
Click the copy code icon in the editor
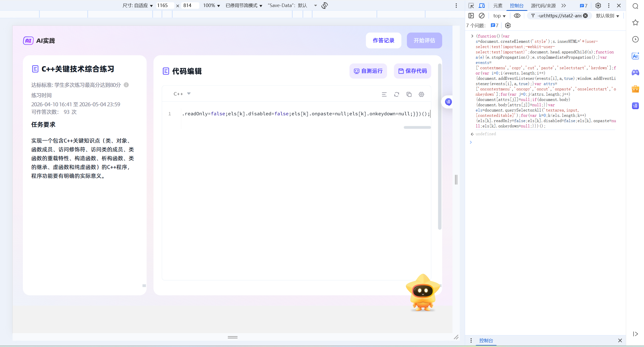[409, 94]
